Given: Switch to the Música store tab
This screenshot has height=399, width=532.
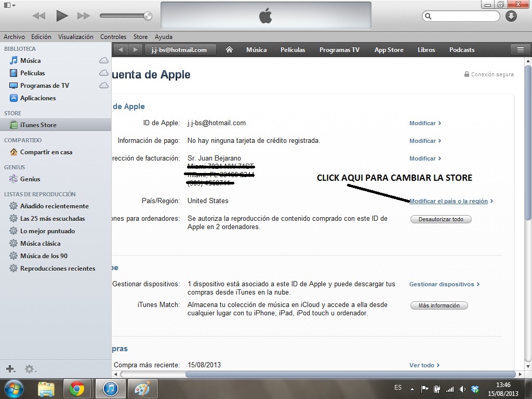Looking at the screenshot, I should [256, 50].
